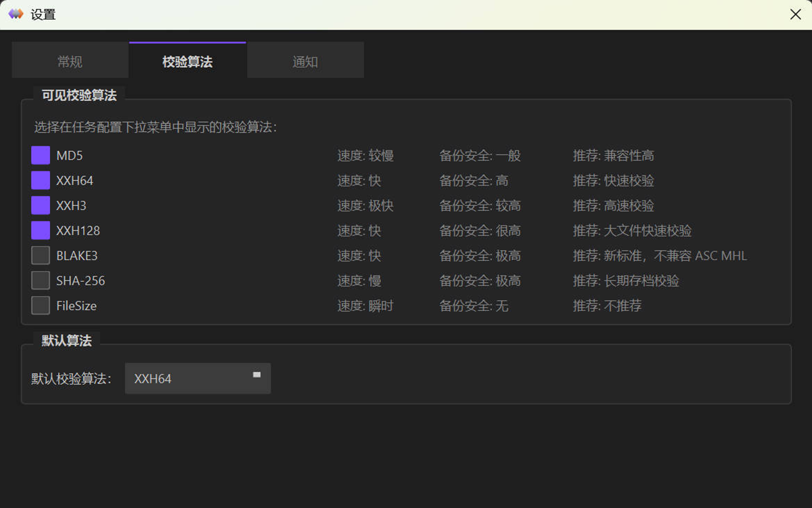Click the text '备份安全: 一般'
This screenshot has width=812, height=508.
point(480,156)
